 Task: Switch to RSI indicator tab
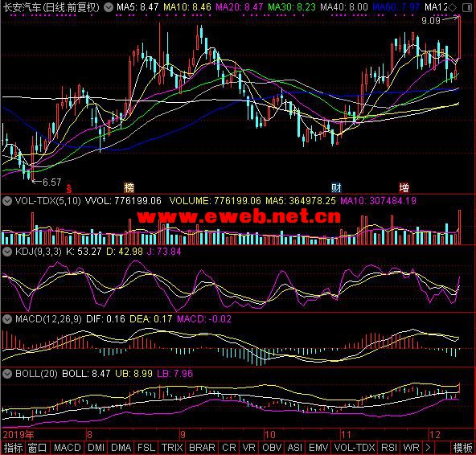(389, 448)
